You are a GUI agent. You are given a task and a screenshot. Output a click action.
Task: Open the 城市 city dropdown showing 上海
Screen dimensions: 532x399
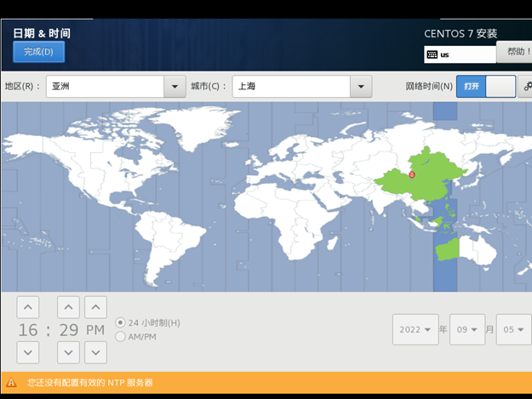(302, 87)
